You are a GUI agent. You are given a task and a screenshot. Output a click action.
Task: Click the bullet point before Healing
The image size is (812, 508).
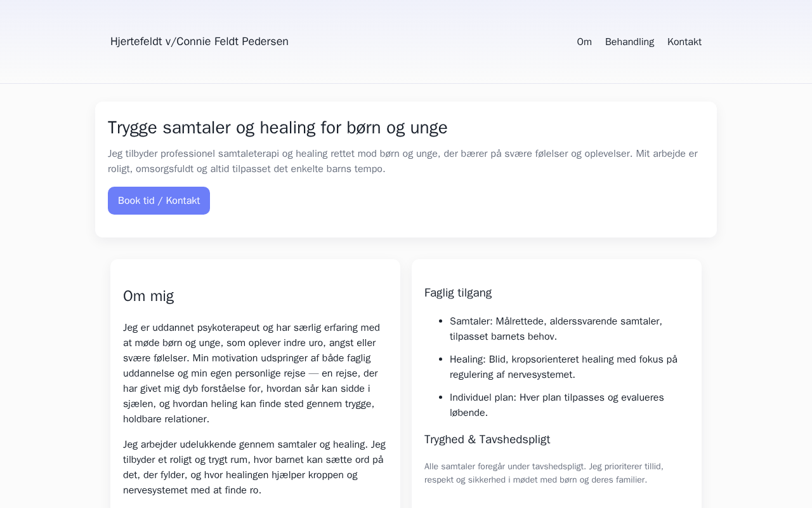[x=440, y=359]
